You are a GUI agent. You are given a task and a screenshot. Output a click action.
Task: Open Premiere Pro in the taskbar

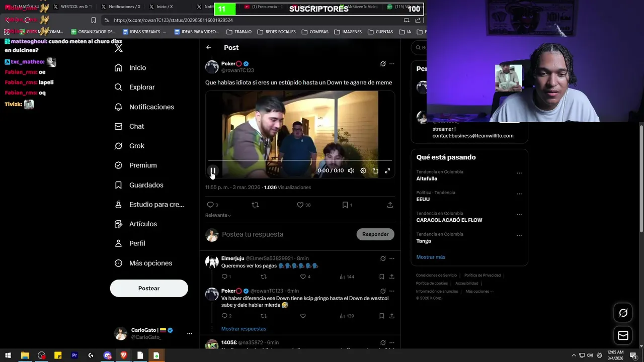pos(74,355)
